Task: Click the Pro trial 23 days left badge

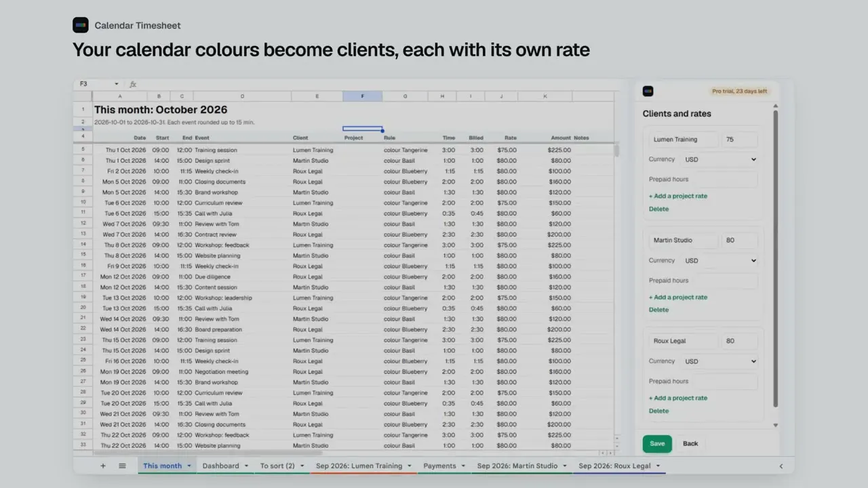Action: 739,91
